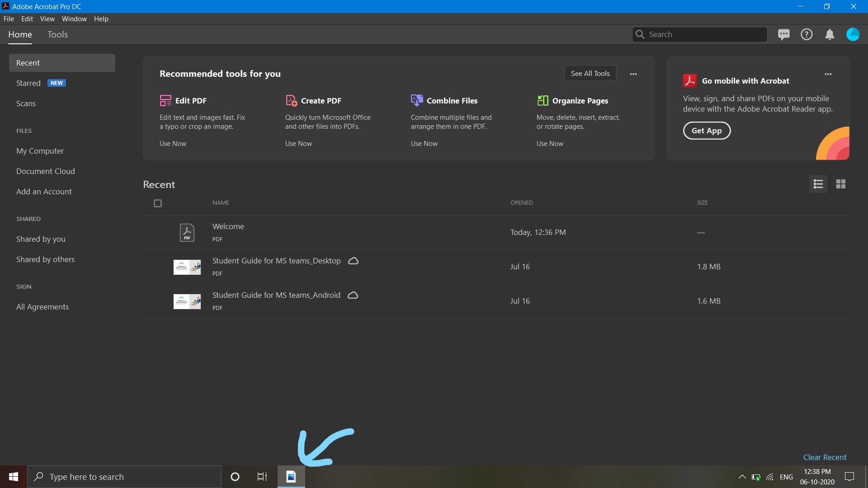Screen dimensions: 868x488
Task: Click the user profile avatar
Action: pos(853,34)
